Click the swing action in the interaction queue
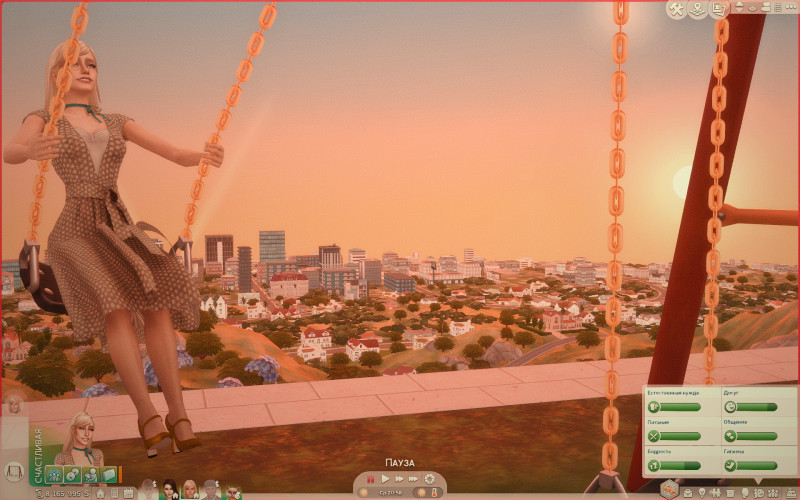The image size is (800, 500). pyautogui.click(x=14, y=471)
